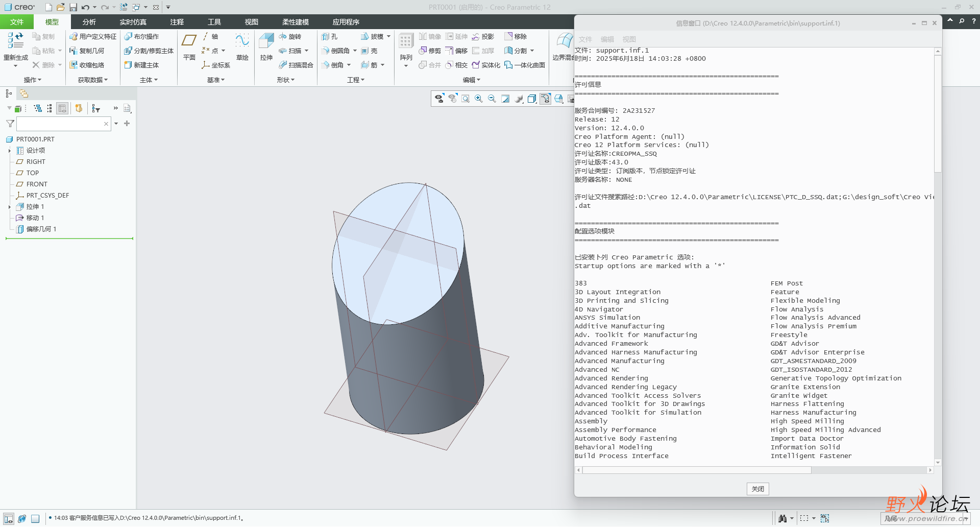Expand the 设计项 tree node
The height and width of the screenshot is (527, 980).
tap(10, 151)
